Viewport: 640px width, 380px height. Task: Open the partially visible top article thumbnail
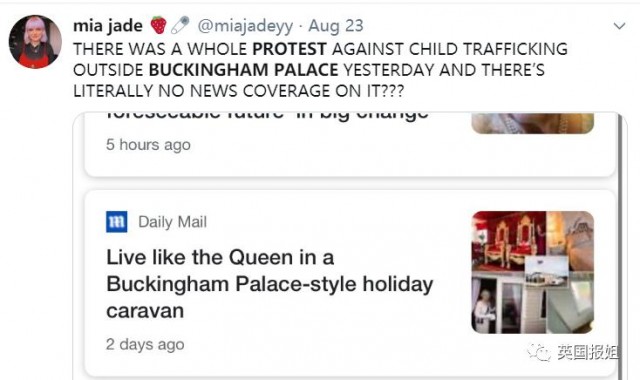coord(532,123)
